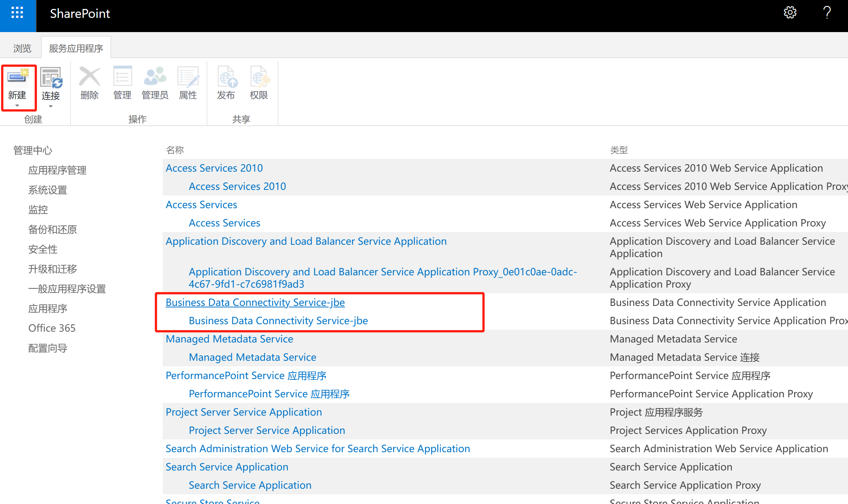
Task: Expand the dropdown arrow under 连接
Action: [51, 106]
